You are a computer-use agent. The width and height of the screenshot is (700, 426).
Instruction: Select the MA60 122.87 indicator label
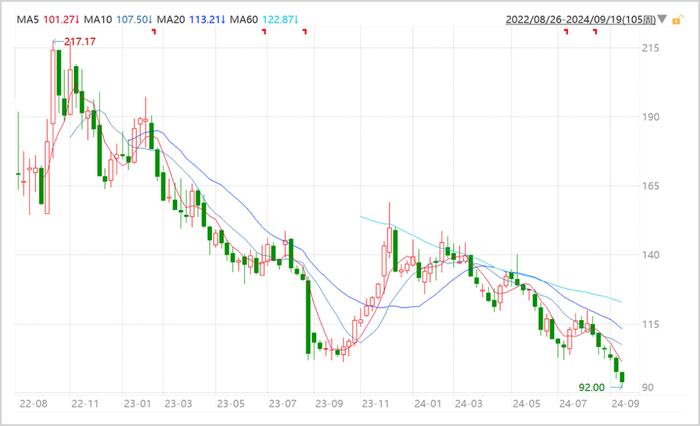pos(264,20)
